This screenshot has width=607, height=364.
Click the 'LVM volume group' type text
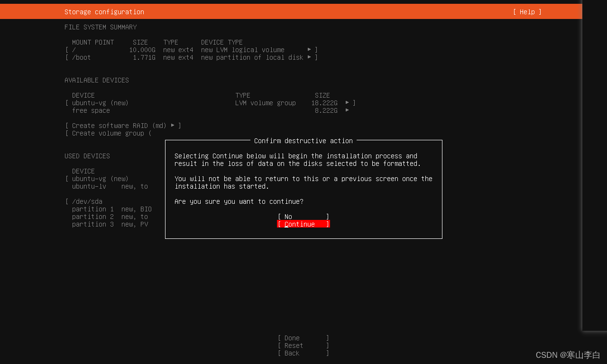265,103
